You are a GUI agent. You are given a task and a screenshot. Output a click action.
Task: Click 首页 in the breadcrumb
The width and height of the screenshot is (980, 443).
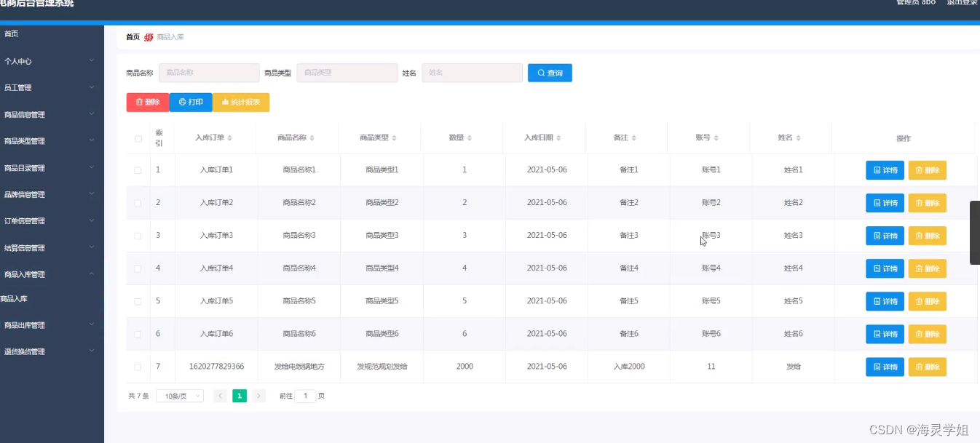[x=133, y=37]
